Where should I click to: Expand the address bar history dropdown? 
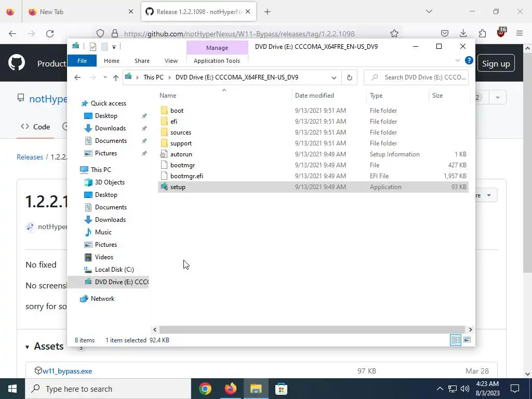tap(334, 78)
